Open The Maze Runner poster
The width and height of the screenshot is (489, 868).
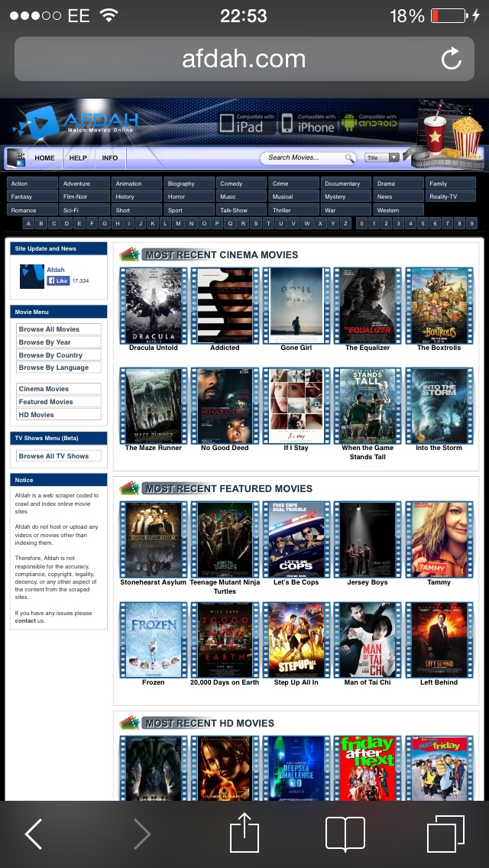click(x=154, y=406)
